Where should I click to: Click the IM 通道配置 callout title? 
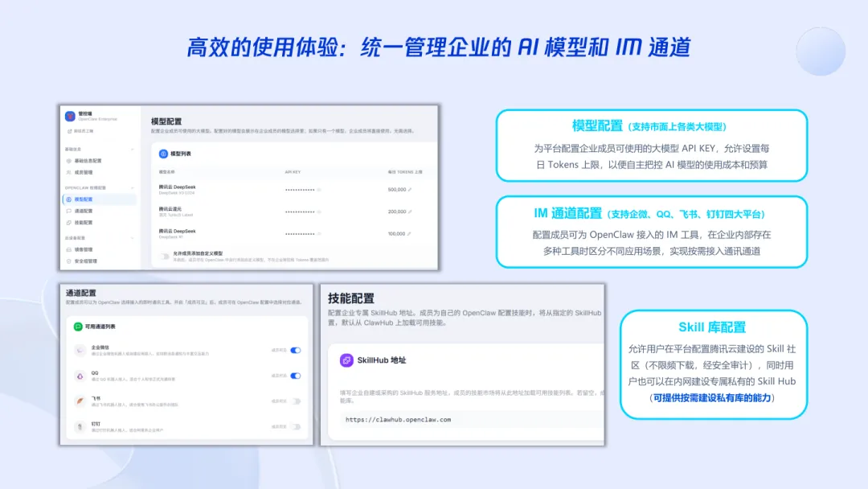[x=567, y=213]
